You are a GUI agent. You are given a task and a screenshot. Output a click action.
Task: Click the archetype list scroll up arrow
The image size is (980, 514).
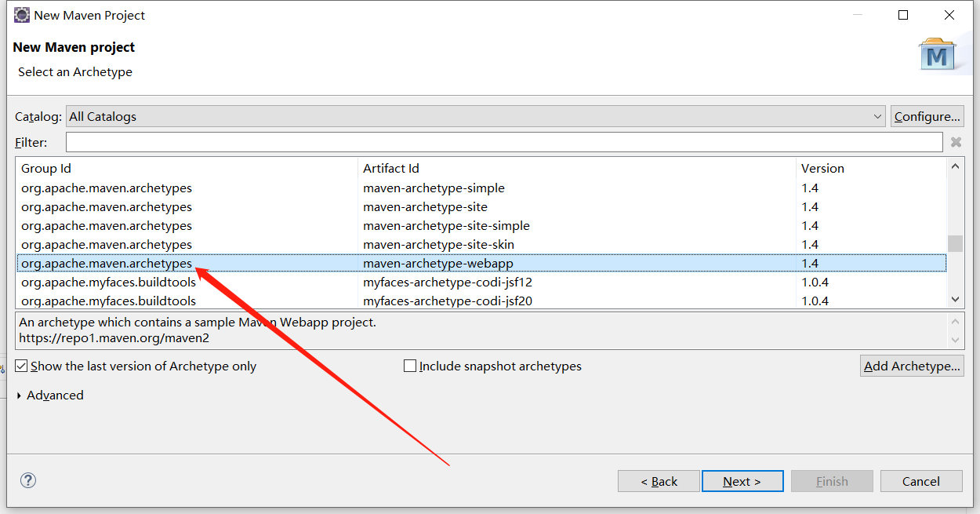coord(955,166)
